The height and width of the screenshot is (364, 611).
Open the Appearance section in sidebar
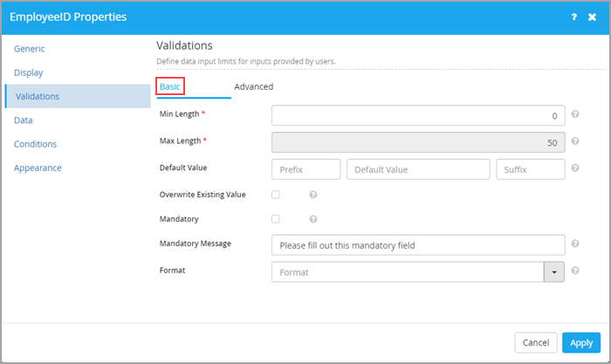38,168
